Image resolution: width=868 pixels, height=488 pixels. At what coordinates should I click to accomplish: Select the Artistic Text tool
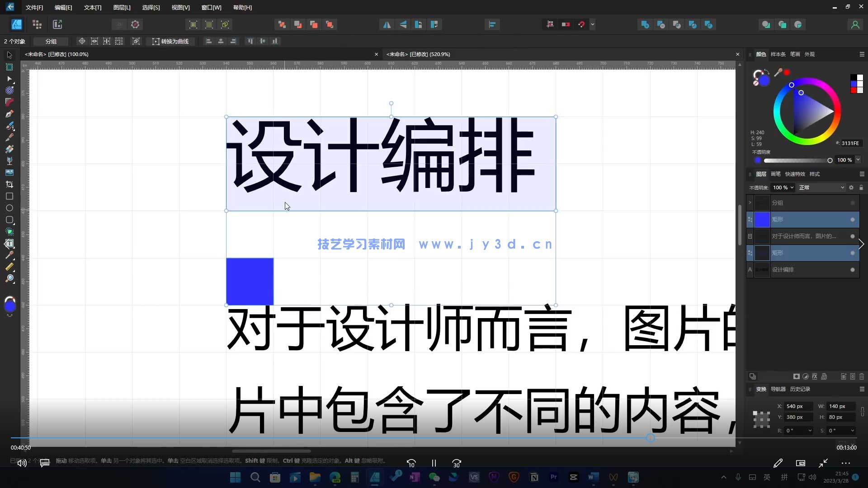click(9, 244)
